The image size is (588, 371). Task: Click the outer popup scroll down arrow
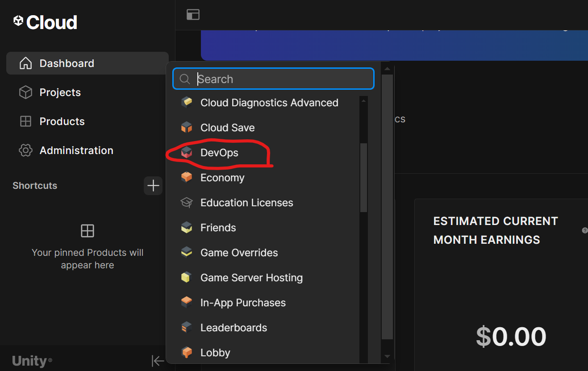coord(387,357)
